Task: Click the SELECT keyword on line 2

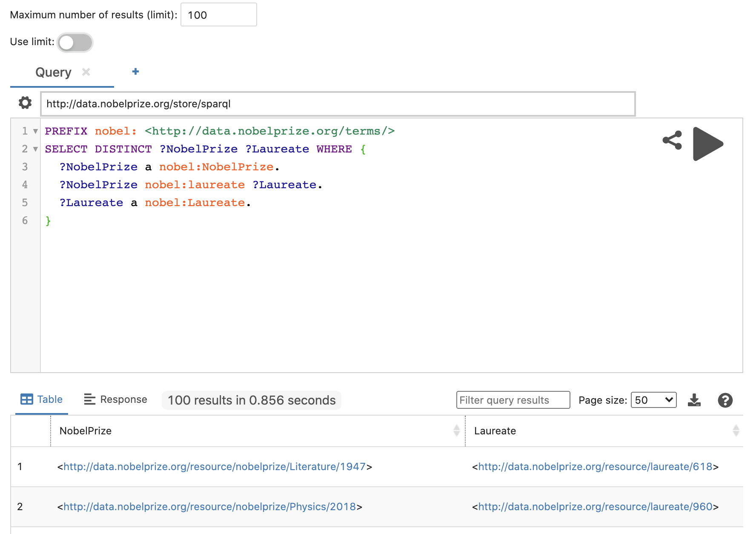Action: pos(66,149)
